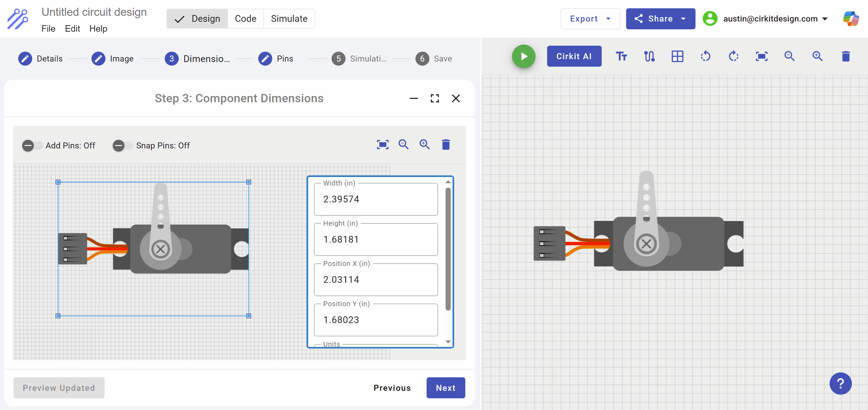
Task: Rotate component counterclockwise icon
Action: [x=705, y=56]
